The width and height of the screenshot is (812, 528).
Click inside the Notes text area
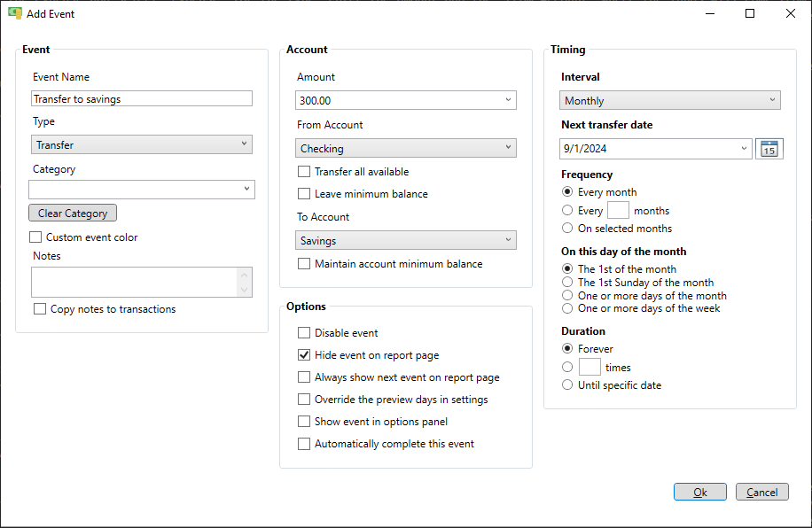coord(134,282)
